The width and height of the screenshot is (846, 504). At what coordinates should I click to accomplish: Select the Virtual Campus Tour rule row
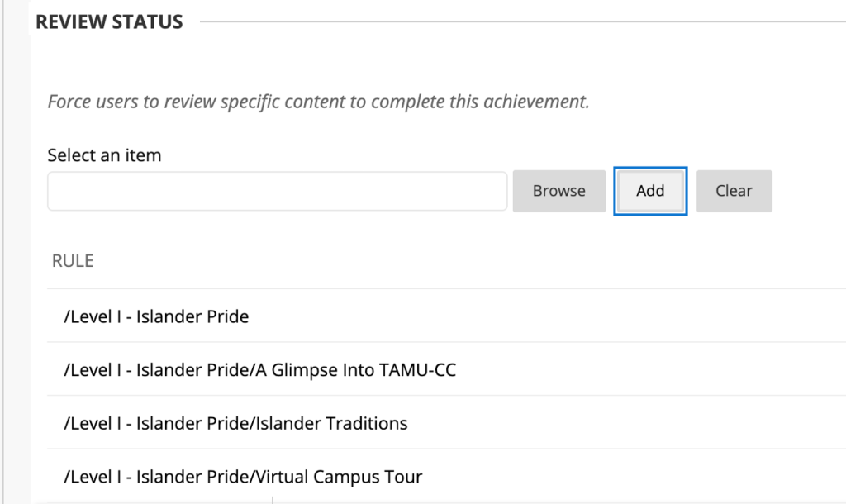coord(243,477)
